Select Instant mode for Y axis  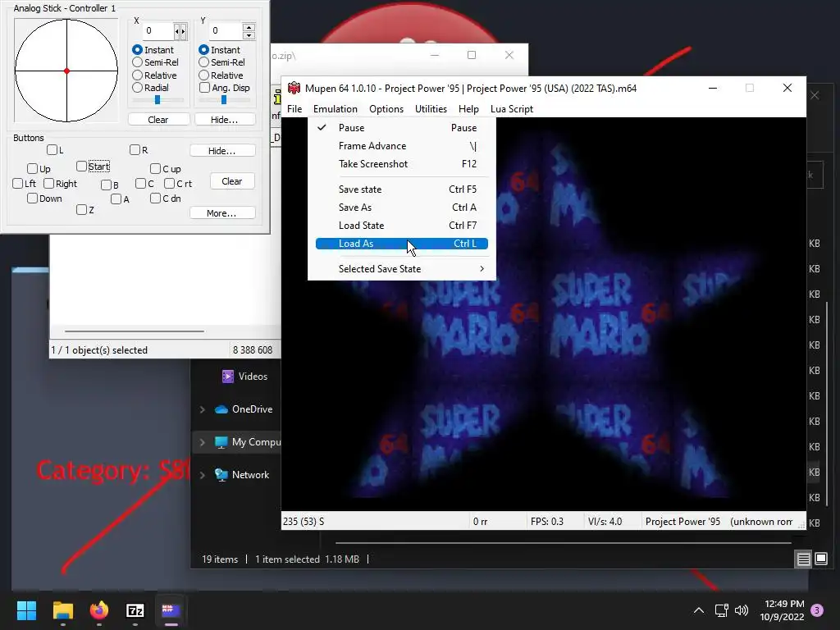[219, 50]
